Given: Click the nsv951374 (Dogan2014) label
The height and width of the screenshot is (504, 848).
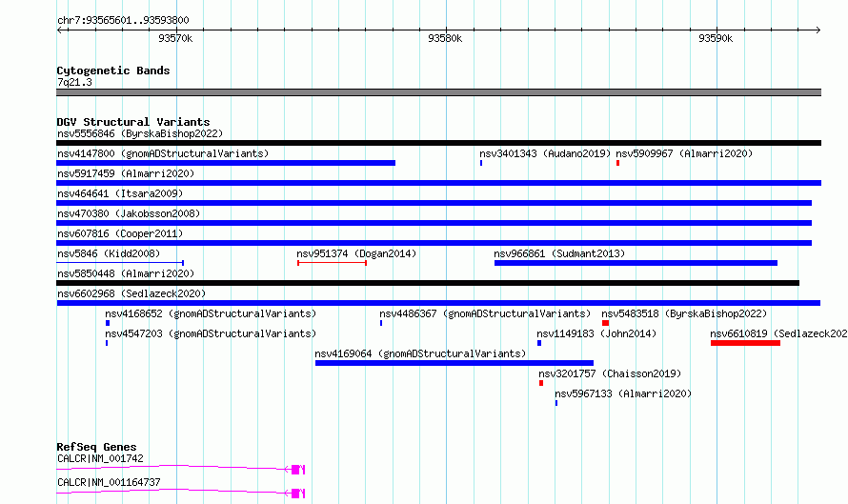Looking at the screenshot, I should [356, 253].
